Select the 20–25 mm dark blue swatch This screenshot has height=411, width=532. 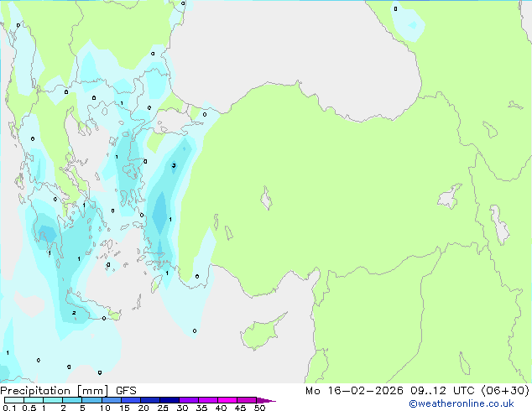150,400
